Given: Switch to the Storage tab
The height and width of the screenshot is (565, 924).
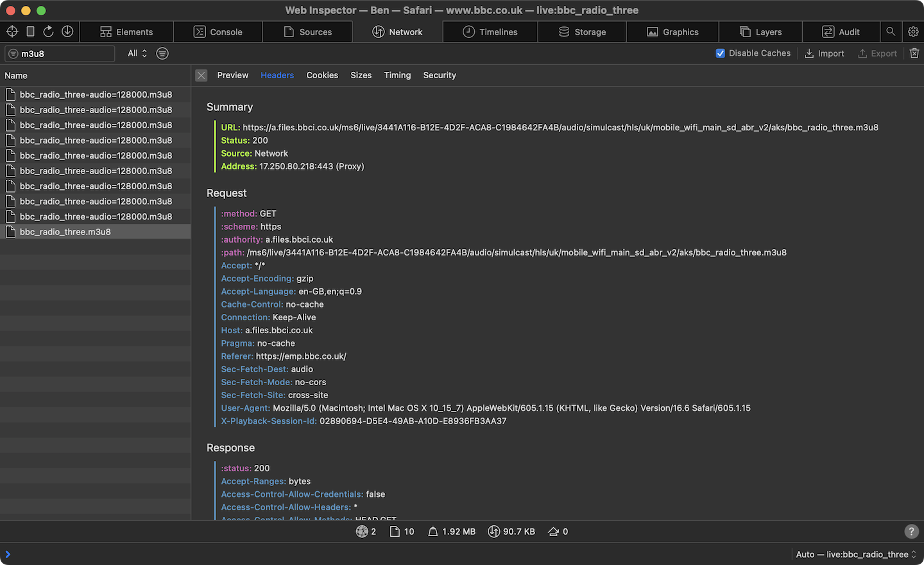Looking at the screenshot, I should 582,32.
